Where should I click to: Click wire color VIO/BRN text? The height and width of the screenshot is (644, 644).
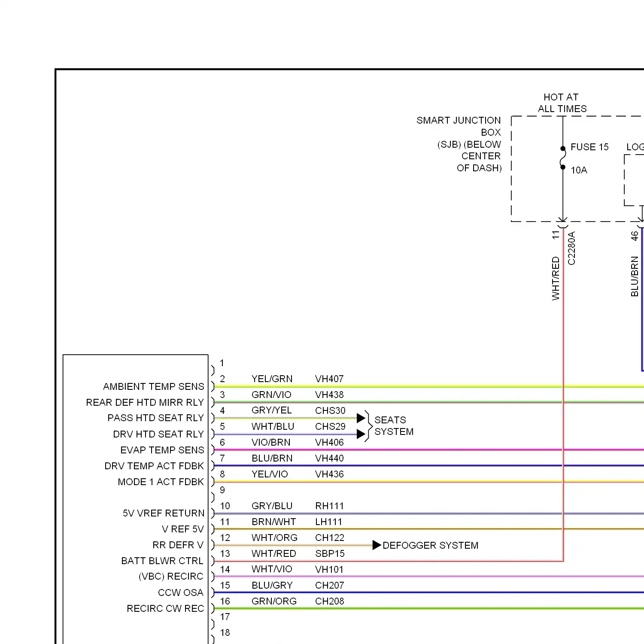(271, 442)
